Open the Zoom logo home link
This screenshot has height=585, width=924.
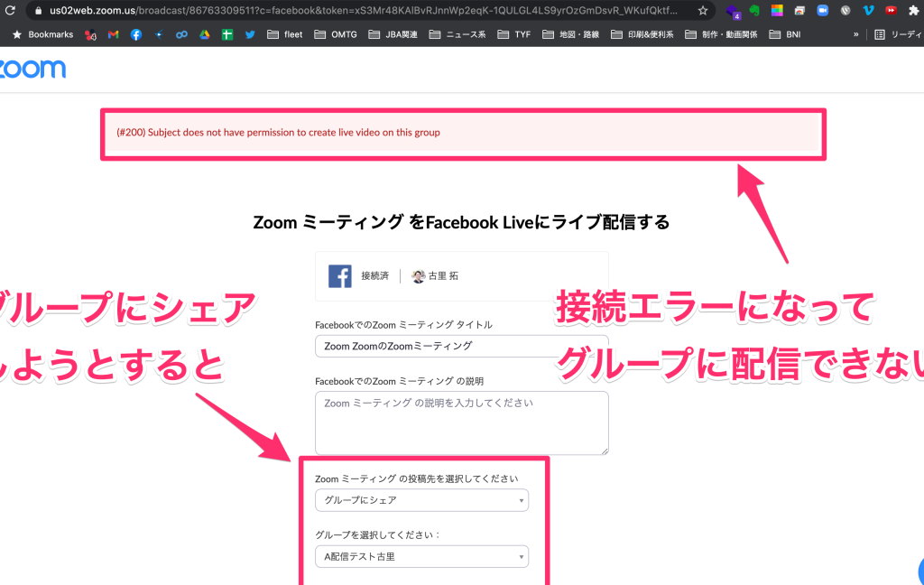click(32, 69)
